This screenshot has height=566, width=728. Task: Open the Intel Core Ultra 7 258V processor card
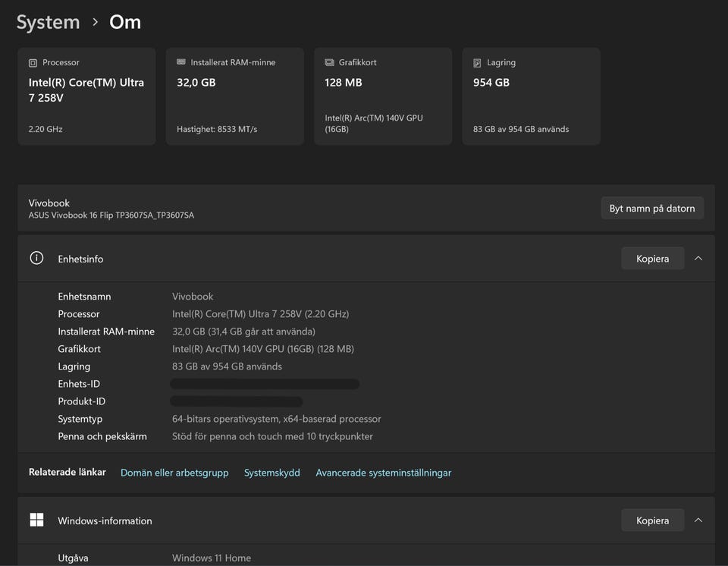pyautogui.click(x=86, y=96)
